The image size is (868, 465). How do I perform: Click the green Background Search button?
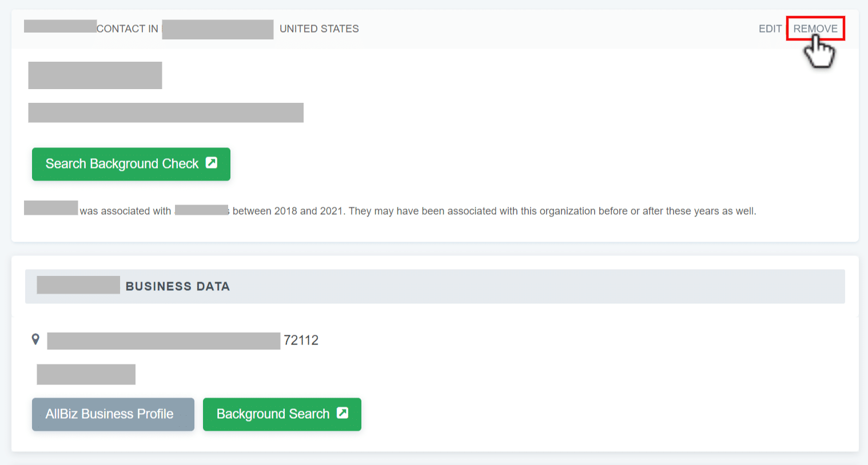(x=282, y=414)
